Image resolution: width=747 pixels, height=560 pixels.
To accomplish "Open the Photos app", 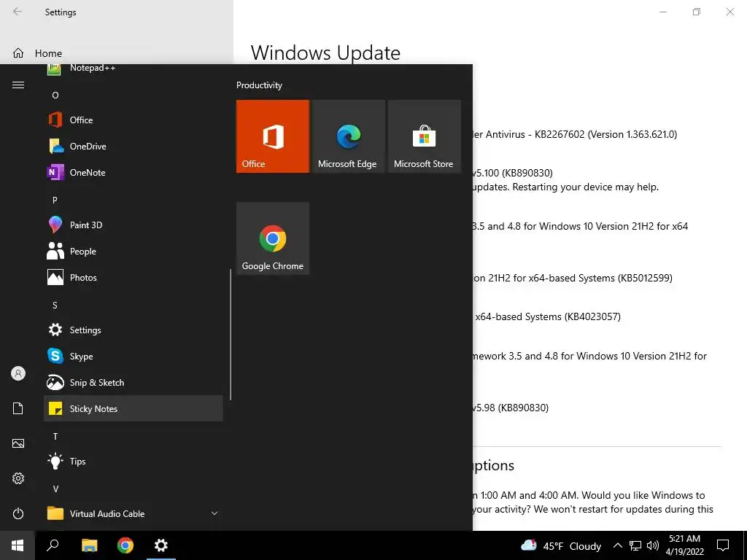I will coord(133,278).
